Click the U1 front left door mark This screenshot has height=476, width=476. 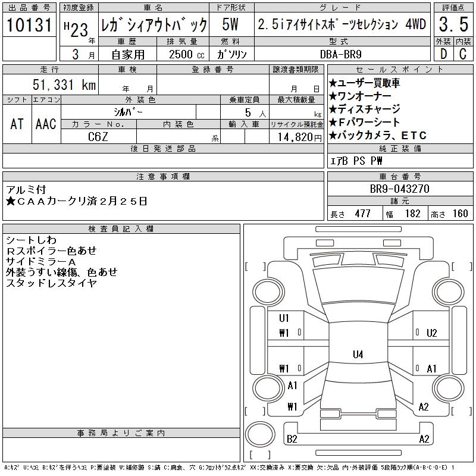[x=284, y=318]
